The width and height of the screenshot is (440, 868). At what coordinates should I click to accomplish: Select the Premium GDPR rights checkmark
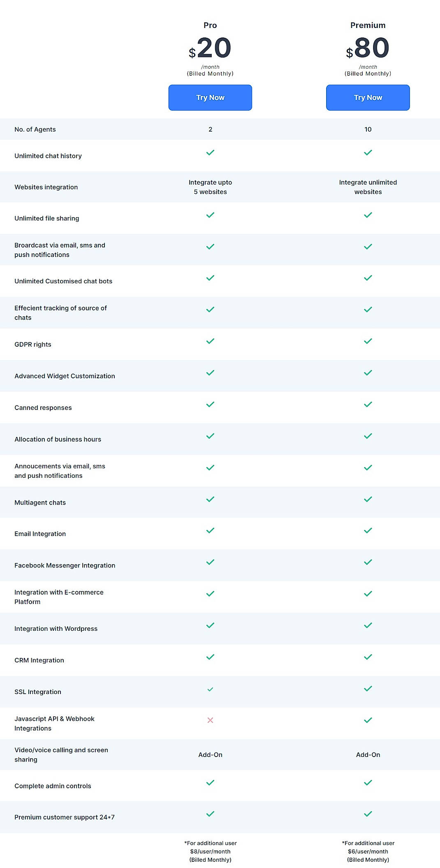[x=367, y=340]
